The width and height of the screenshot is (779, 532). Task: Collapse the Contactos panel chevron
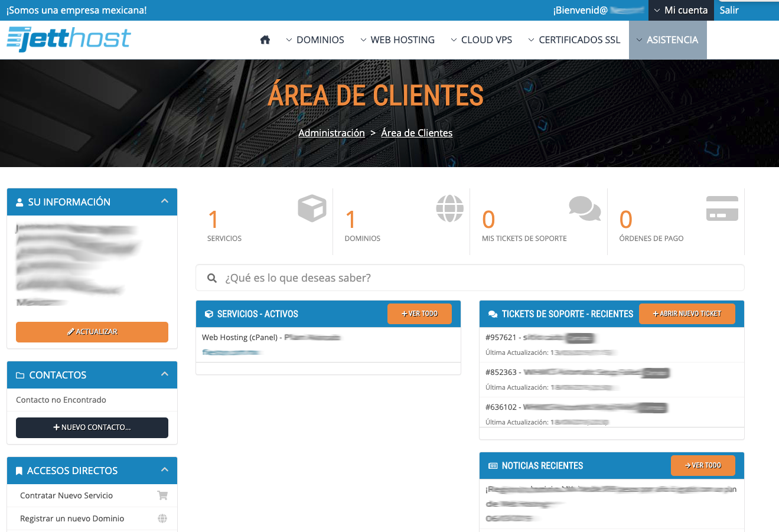[x=165, y=374]
